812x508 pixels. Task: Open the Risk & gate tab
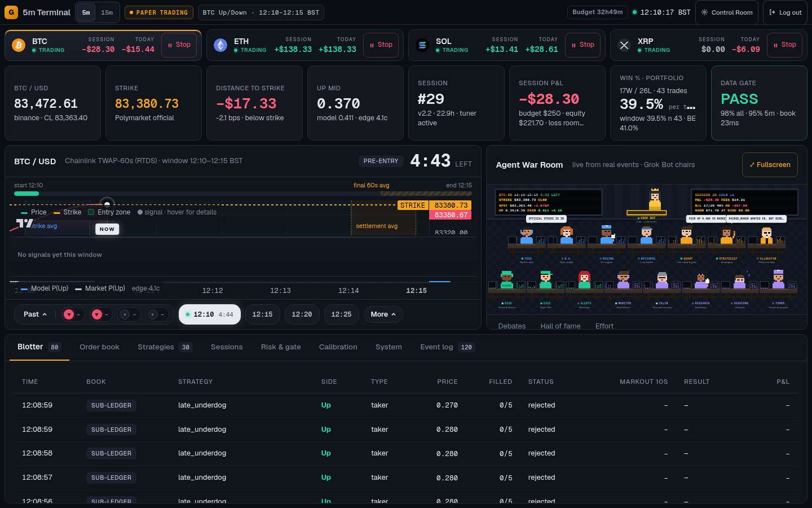coord(281,347)
